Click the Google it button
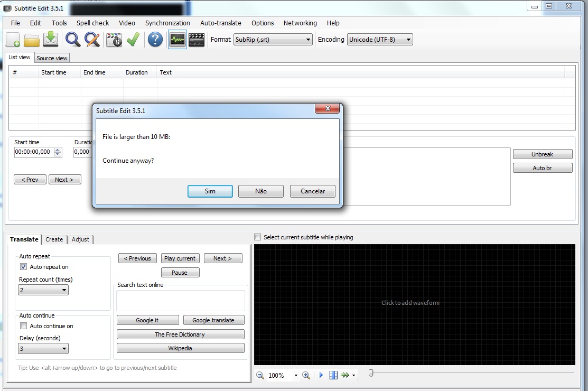 [x=147, y=320]
